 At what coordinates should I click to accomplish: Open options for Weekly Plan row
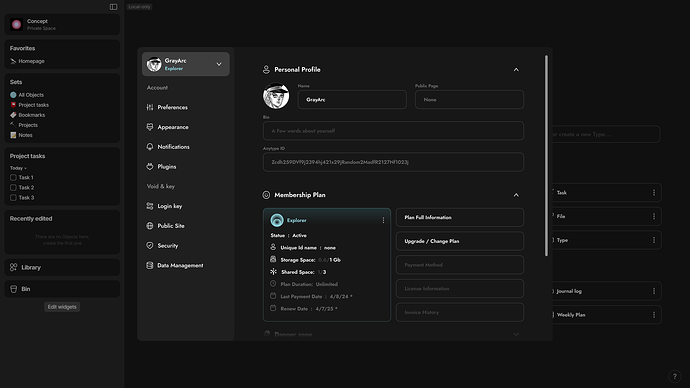(654, 315)
